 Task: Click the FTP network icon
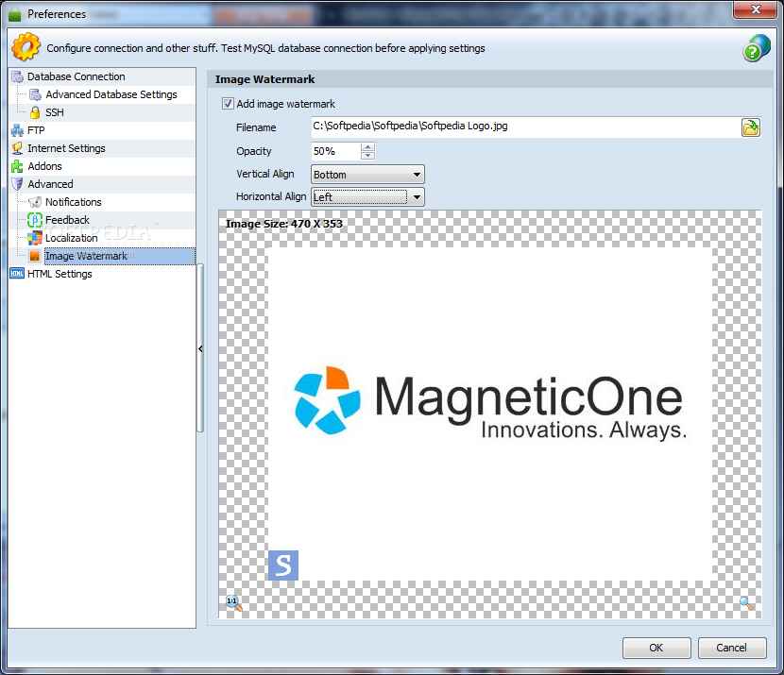coord(18,130)
